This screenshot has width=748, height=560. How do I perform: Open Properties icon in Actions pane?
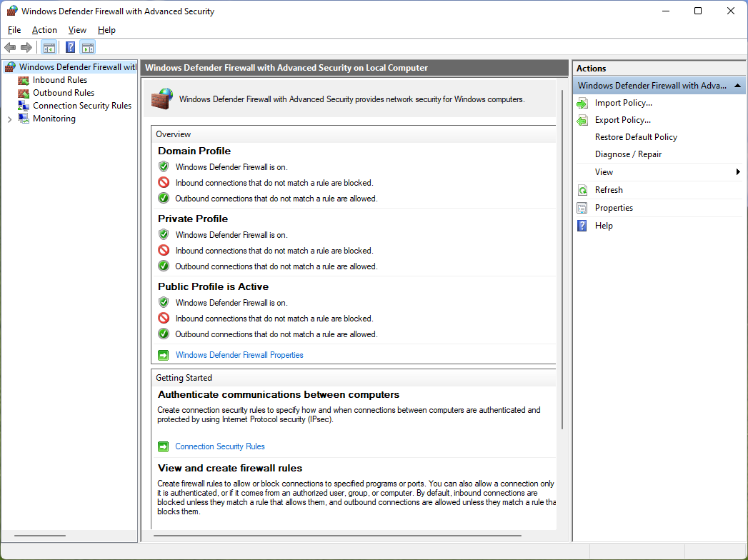coord(582,208)
